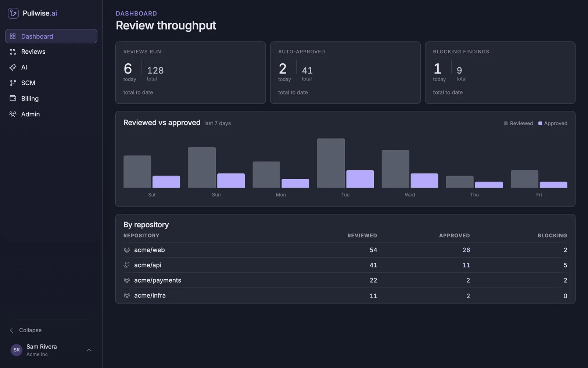Expand the Sam Rivera account menu chevron
Screen dimensions: 588x368
pos(89,350)
